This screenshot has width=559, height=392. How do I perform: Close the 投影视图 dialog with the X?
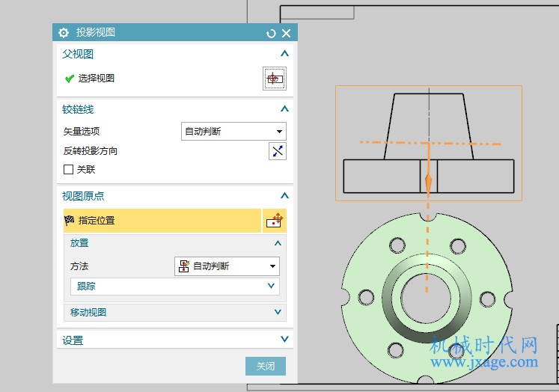(x=286, y=33)
